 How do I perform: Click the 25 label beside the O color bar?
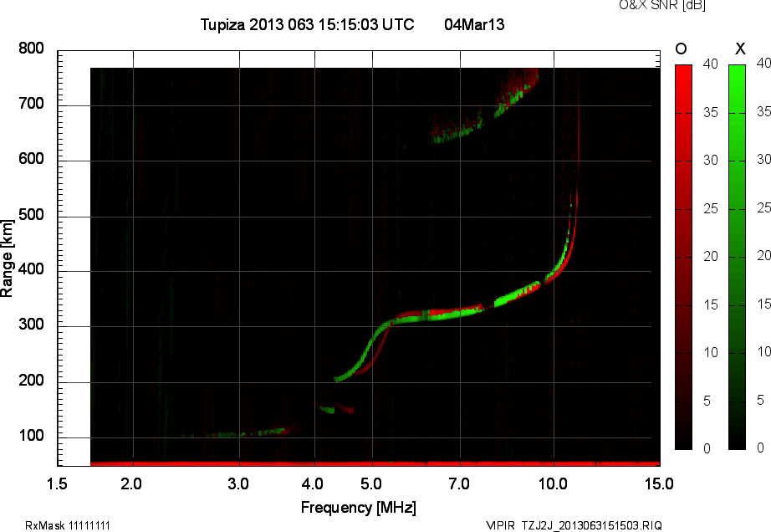tap(711, 209)
